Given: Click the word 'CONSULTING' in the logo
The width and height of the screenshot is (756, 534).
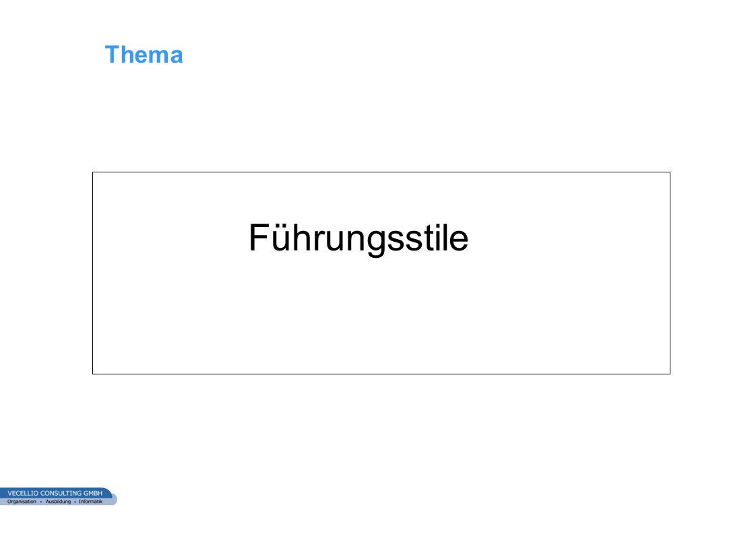Looking at the screenshot, I should coord(61,493).
